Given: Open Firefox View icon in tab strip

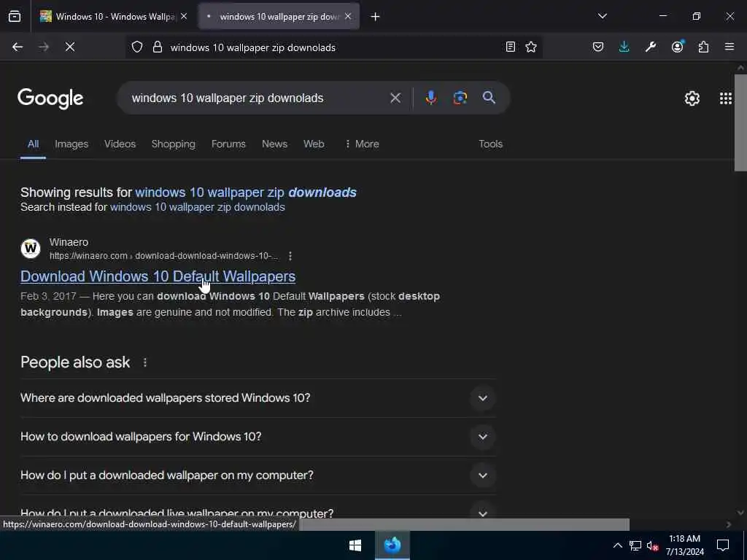Looking at the screenshot, I should pos(15,17).
